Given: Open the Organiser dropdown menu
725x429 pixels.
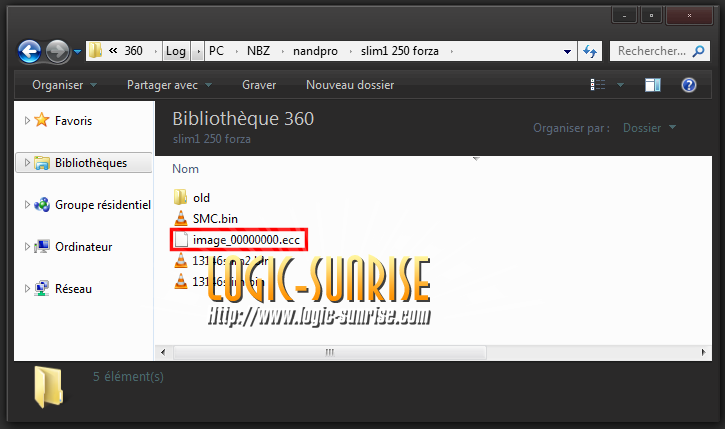Looking at the screenshot, I should (x=64, y=85).
